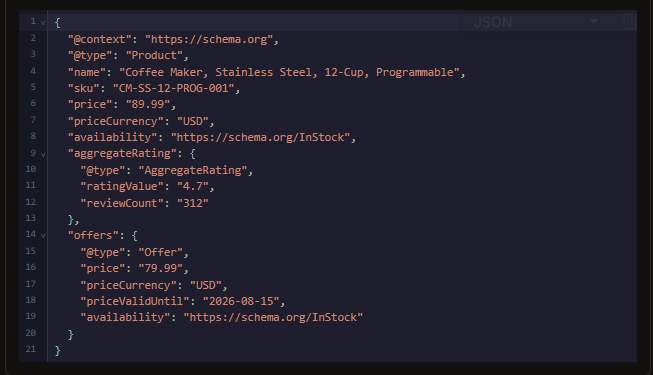
Task: Collapse the offers block fold arrow
Action: click(43, 236)
